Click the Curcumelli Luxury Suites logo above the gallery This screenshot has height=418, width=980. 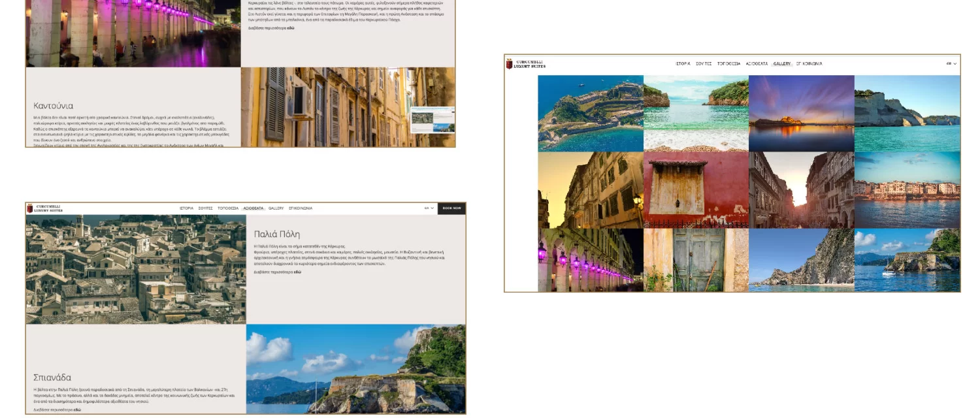(x=525, y=64)
